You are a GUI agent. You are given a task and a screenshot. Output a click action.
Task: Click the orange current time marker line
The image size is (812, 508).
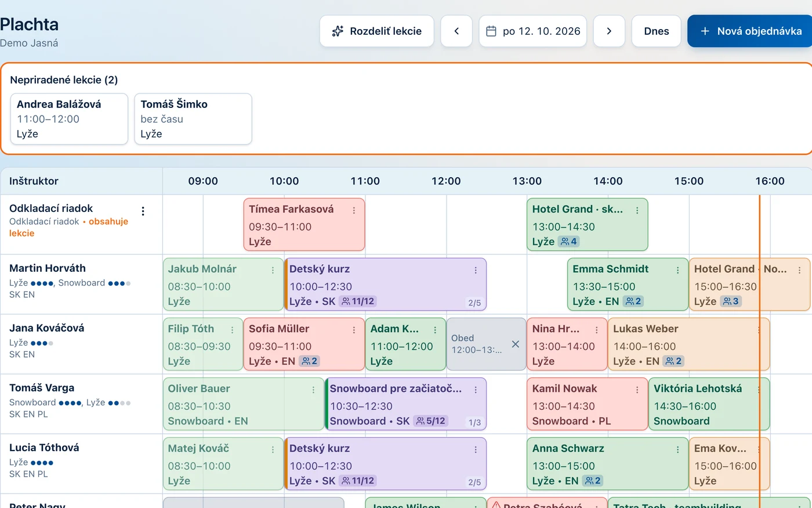coord(759,348)
